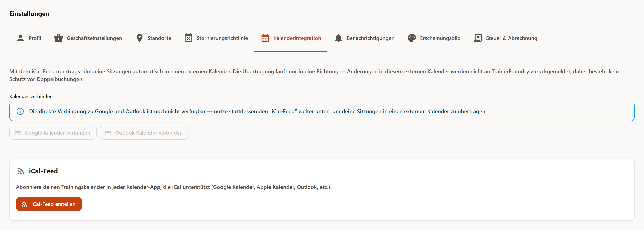Viewport: 644px width, 230px height.
Task: Open the Steuer & Abrechnung tab
Action: [x=505, y=38]
